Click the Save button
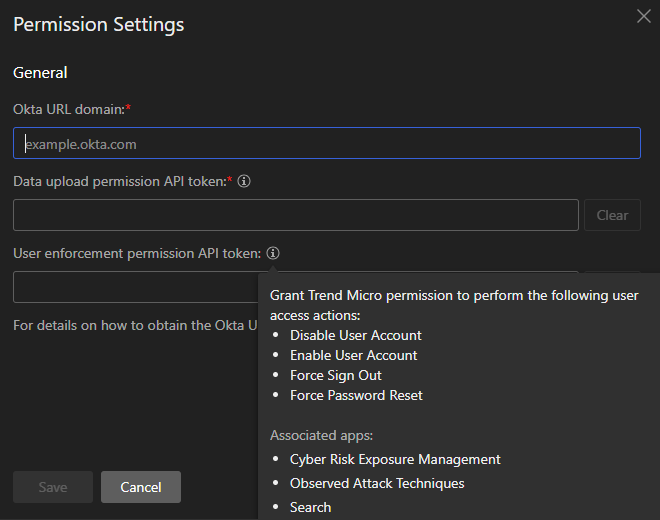 [x=53, y=487]
